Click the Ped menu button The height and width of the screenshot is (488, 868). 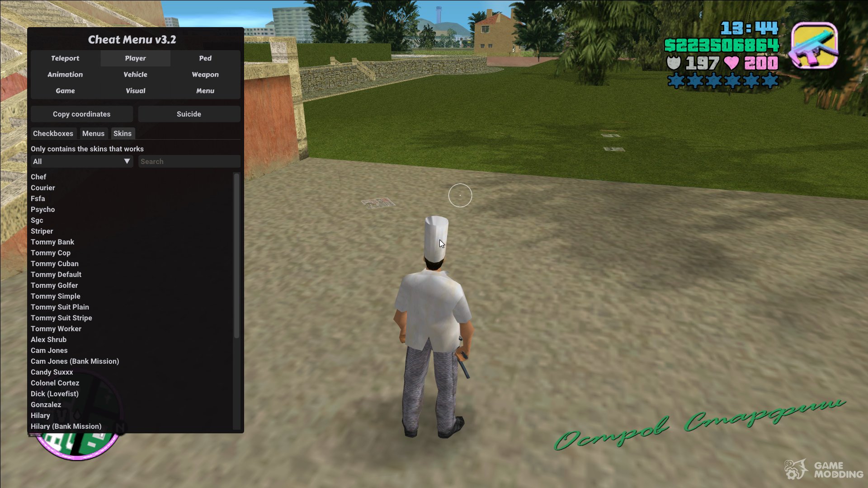click(x=205, y=58)
